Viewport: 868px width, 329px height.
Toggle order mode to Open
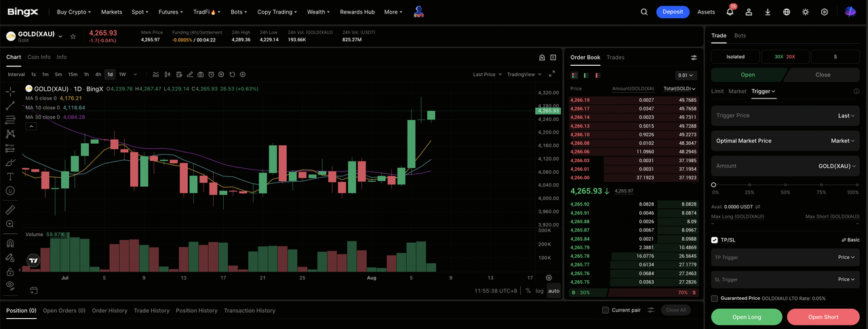[748, 75]
